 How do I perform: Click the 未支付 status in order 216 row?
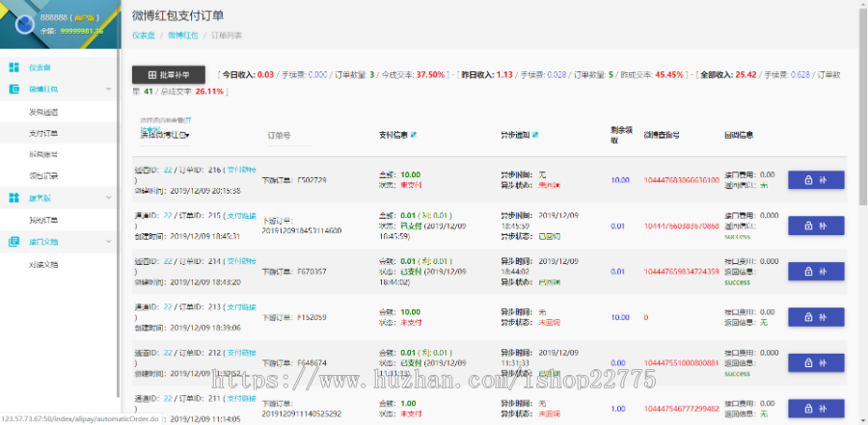coord(411,185)
